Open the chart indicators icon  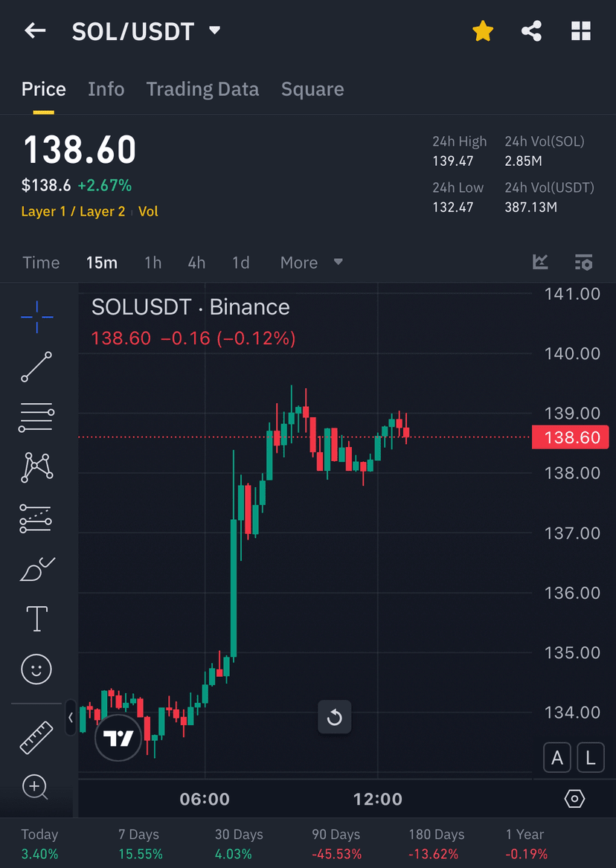(540, 262)
